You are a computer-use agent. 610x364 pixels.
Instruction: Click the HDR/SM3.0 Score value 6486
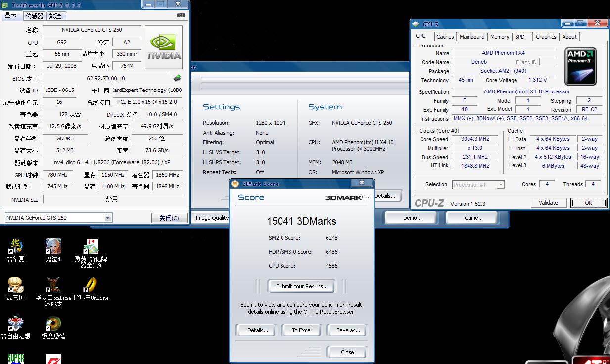coord(331,252)
